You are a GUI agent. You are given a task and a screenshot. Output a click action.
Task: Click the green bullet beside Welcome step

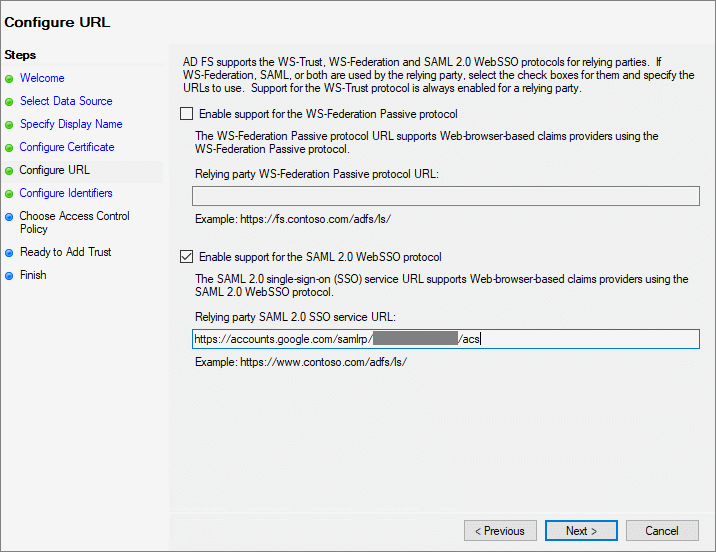tap(10, 78)
